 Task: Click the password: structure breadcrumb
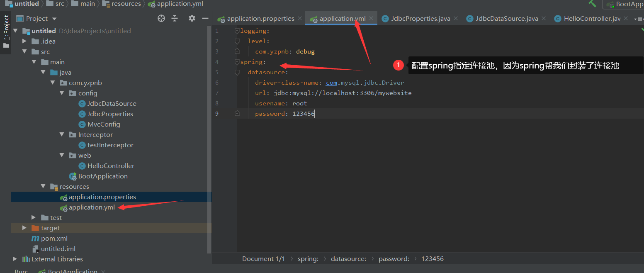pyautogui.click(x=394, y=258)
